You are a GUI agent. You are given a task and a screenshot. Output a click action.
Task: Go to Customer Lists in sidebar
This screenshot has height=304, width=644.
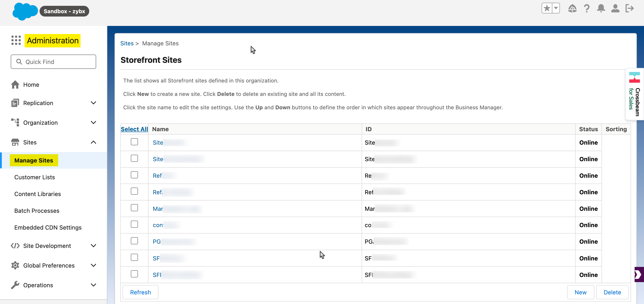tap(34, 177)
